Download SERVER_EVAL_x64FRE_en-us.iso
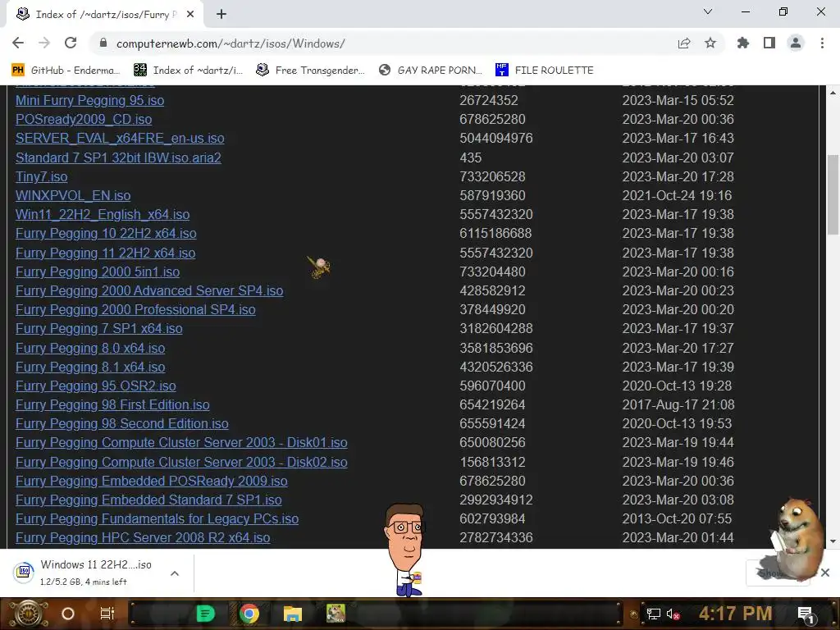This screenshot has width=840, height=630. pos(120,138)
